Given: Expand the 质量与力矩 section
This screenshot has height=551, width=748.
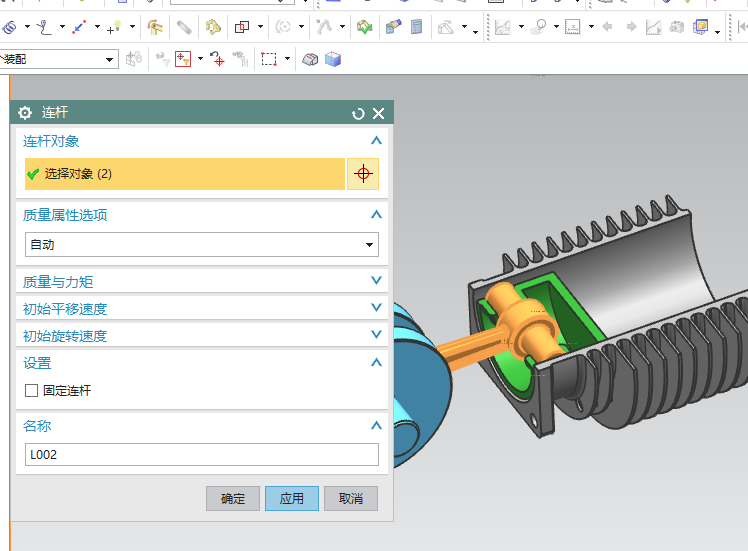Looking at the screenshot, I should click(376, 281).
